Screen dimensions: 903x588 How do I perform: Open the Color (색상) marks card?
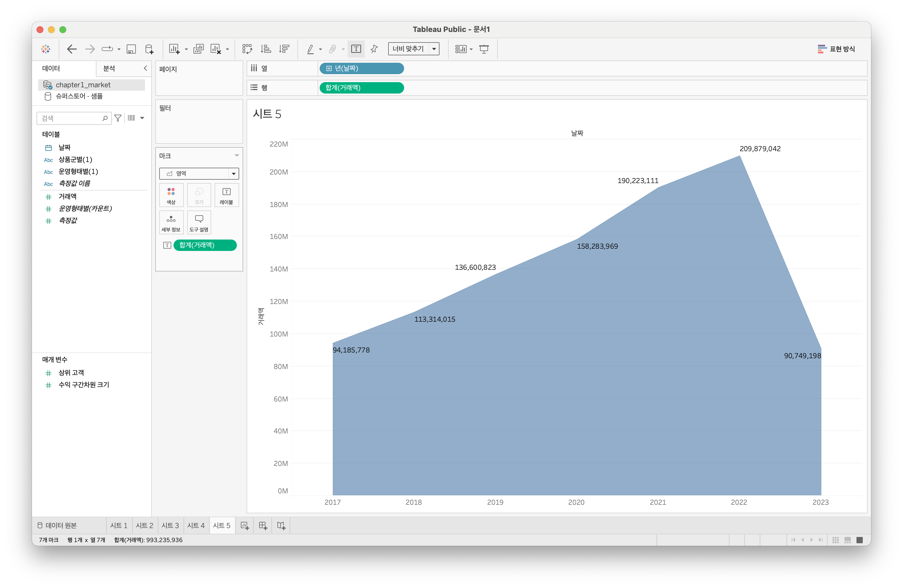tap(171, 195)
